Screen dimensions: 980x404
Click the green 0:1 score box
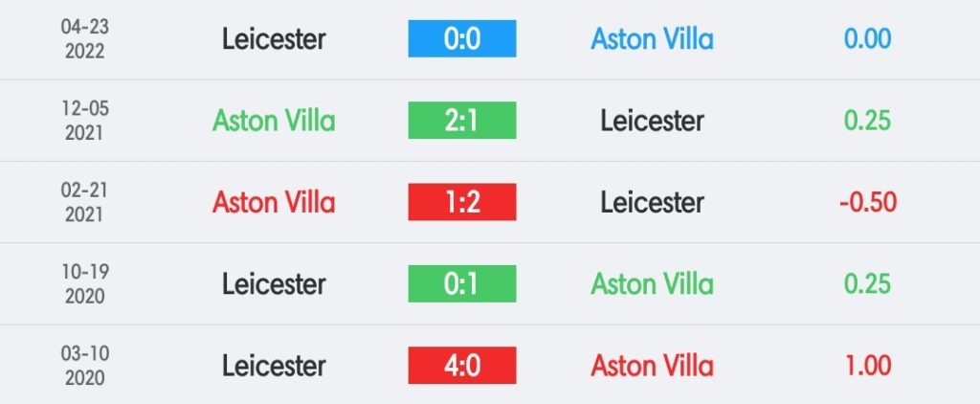pos(462,284)
